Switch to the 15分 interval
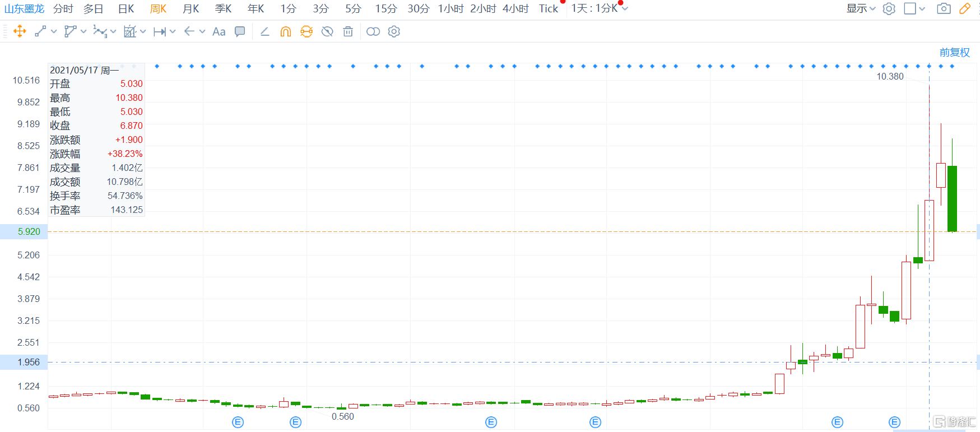 (x=386, y=8)
